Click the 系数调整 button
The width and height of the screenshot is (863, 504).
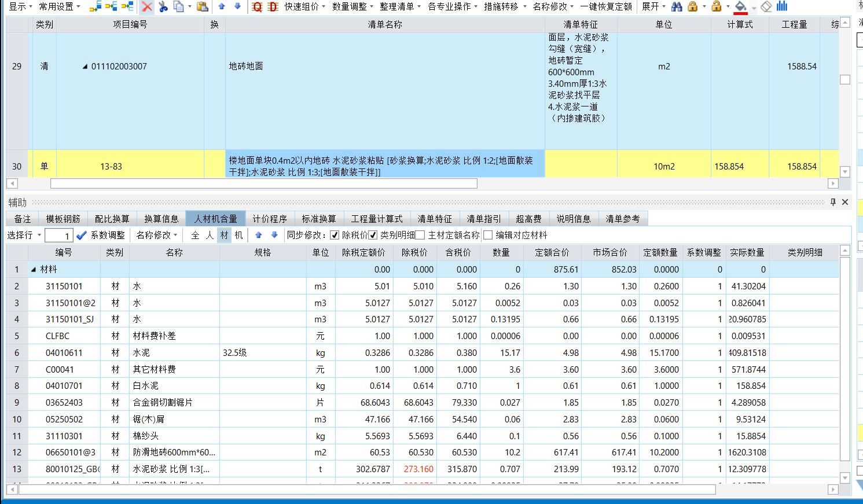coord(108,235)
